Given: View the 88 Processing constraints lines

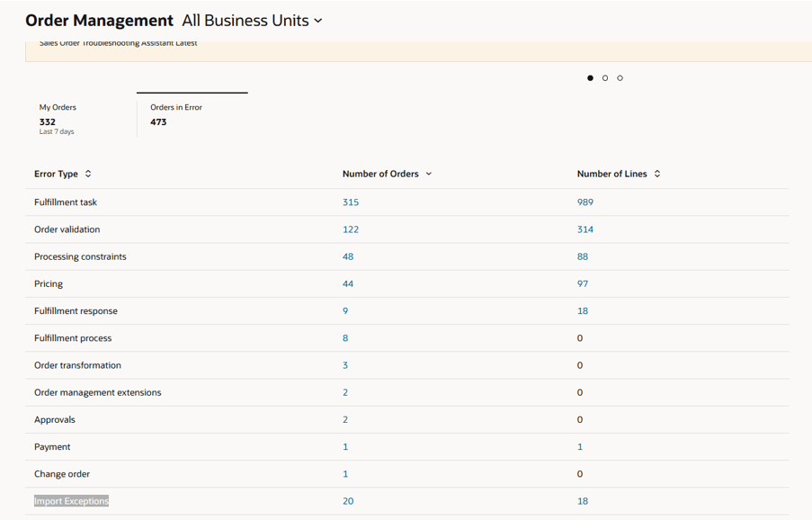Looking at the screenshot, I should point(583,257).
